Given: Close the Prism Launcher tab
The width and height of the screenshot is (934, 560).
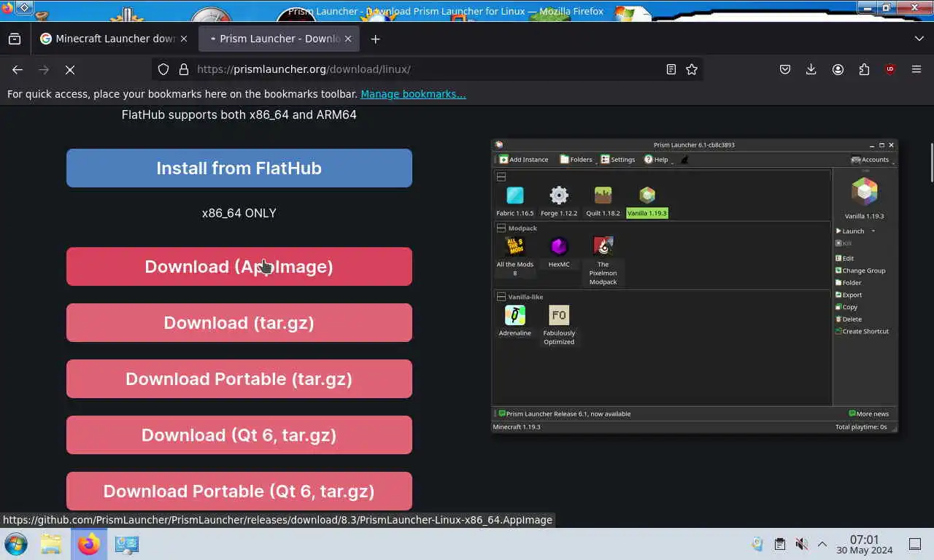Looking at the screenshot, I should point(349,39).
